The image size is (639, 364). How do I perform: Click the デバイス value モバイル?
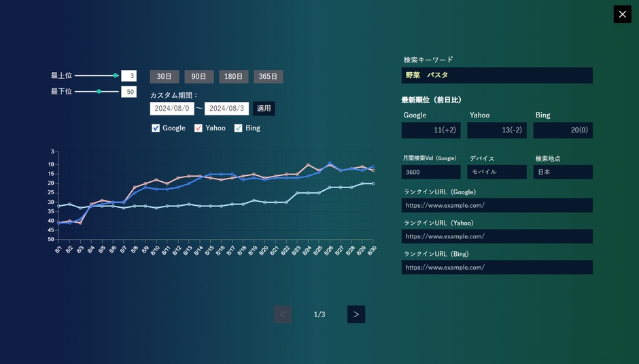point(497,172)
